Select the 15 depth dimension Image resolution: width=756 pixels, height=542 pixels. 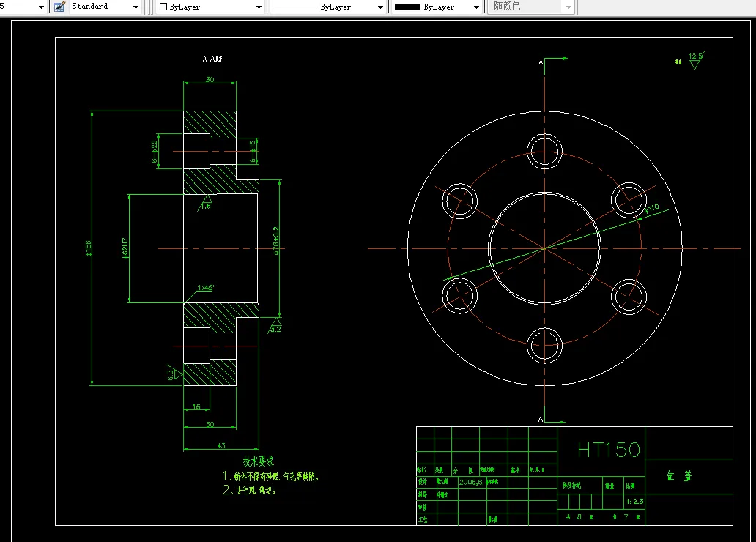(x=196, y=407)
